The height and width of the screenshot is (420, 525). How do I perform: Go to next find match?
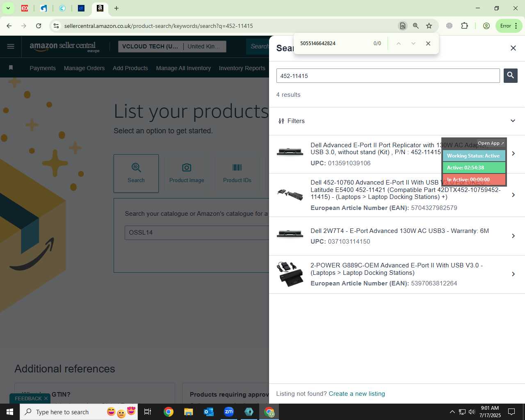(x=413, y=43)
